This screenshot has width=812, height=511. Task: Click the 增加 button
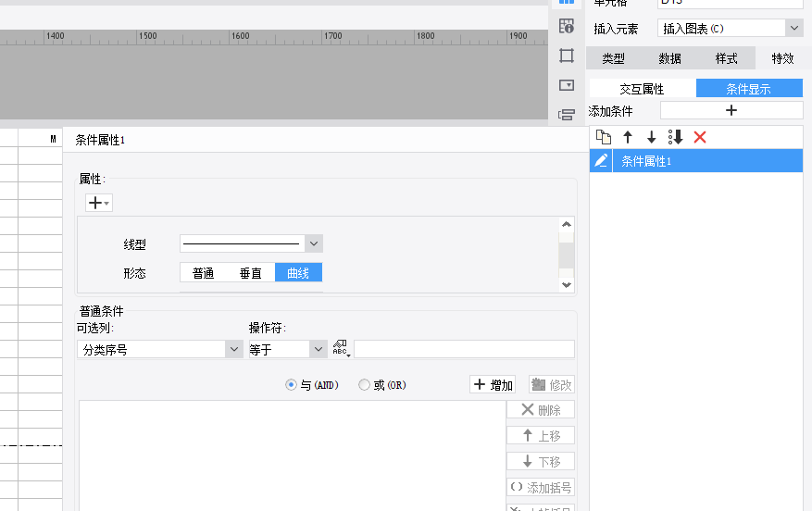493,385
